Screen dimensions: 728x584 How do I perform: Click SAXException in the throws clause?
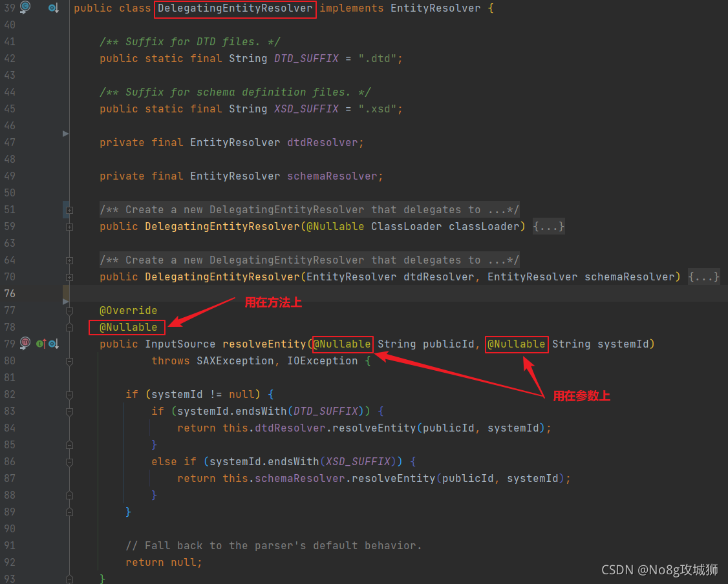point(235,361)
